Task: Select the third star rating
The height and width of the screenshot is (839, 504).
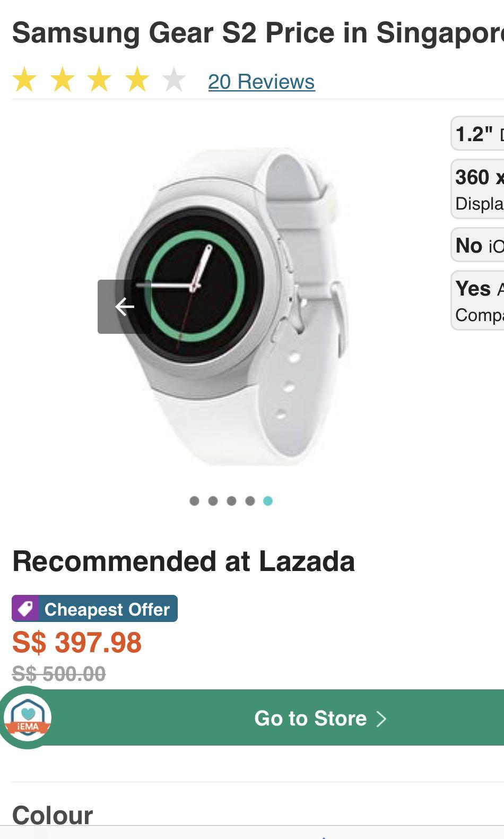Action: pyautogui.click(x=99, y=81)
